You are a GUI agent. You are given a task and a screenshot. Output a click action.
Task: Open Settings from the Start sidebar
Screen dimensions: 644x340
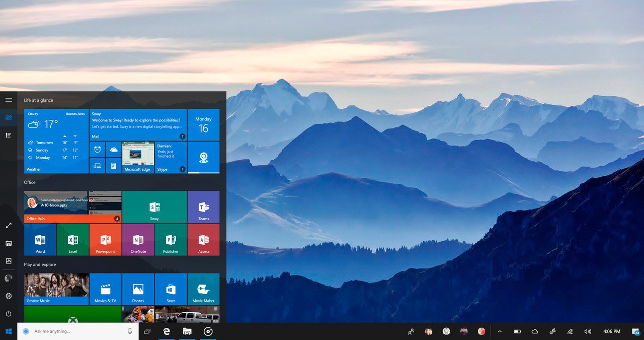[x=9, y=296]
